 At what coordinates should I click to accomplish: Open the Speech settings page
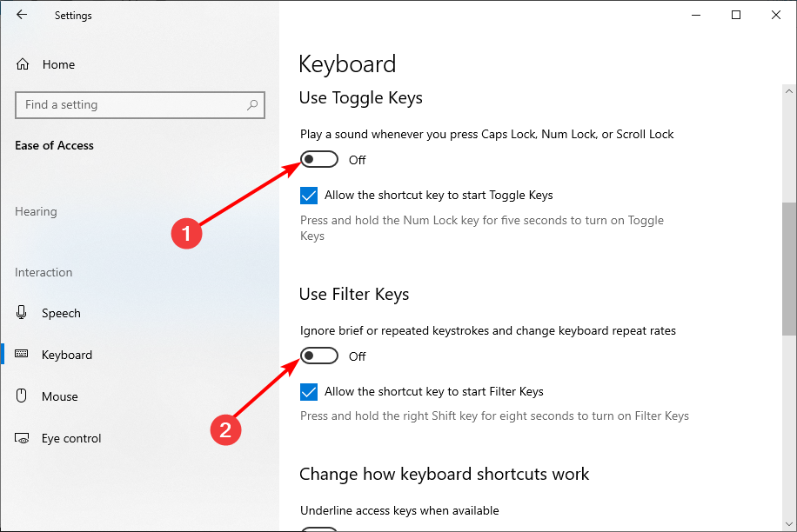[61, 313]
